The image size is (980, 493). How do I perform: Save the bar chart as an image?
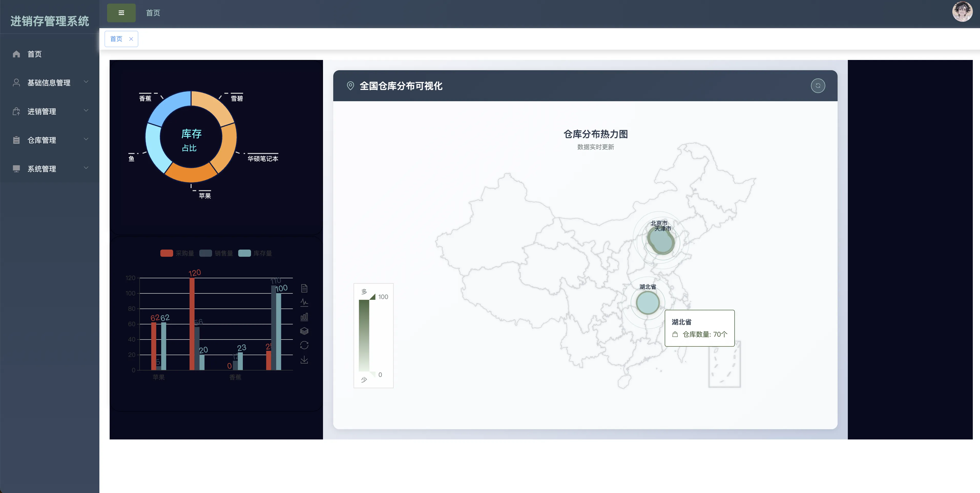coord(304,360)
